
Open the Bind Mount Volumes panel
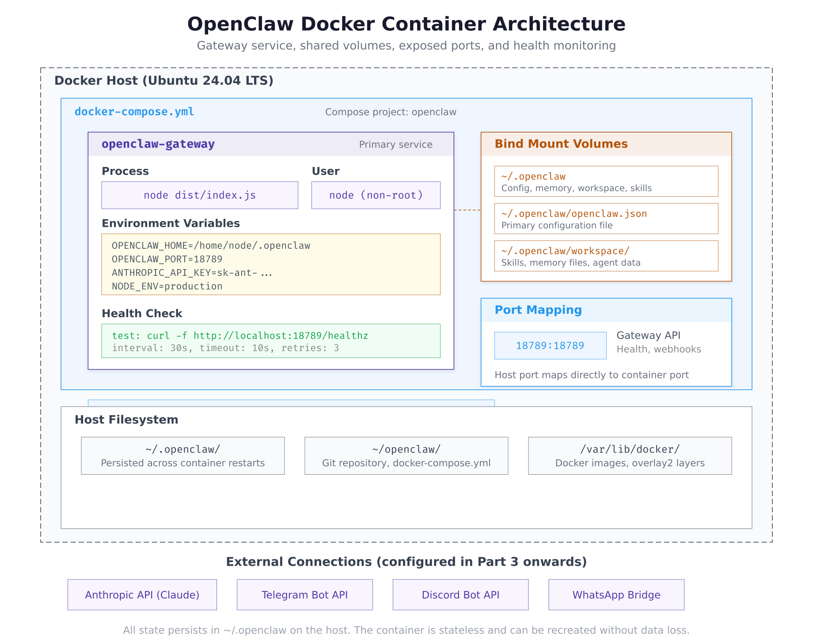(x=561, y=144)
